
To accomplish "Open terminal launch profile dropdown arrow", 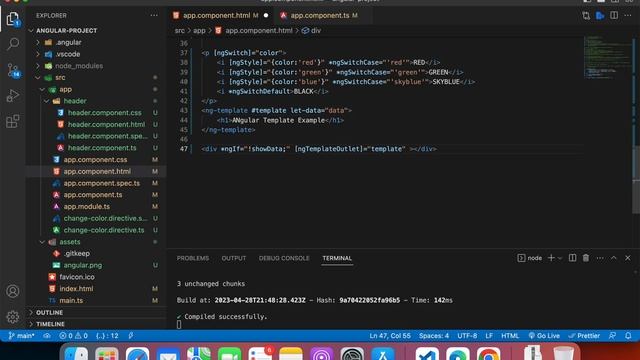I will pyautogui.click(x=560, y=258).
